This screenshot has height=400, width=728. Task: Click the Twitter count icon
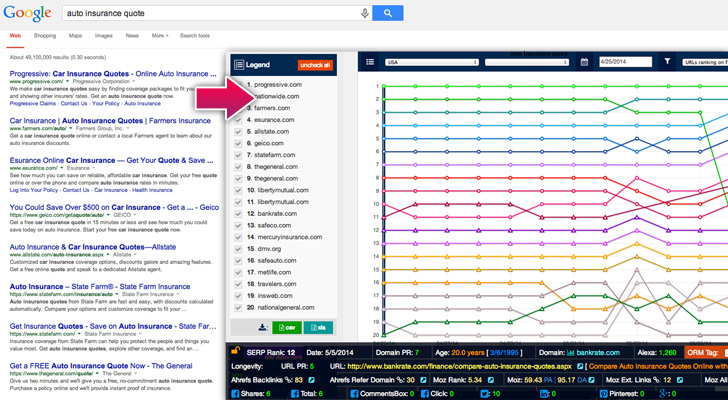[x=485, y=394]
